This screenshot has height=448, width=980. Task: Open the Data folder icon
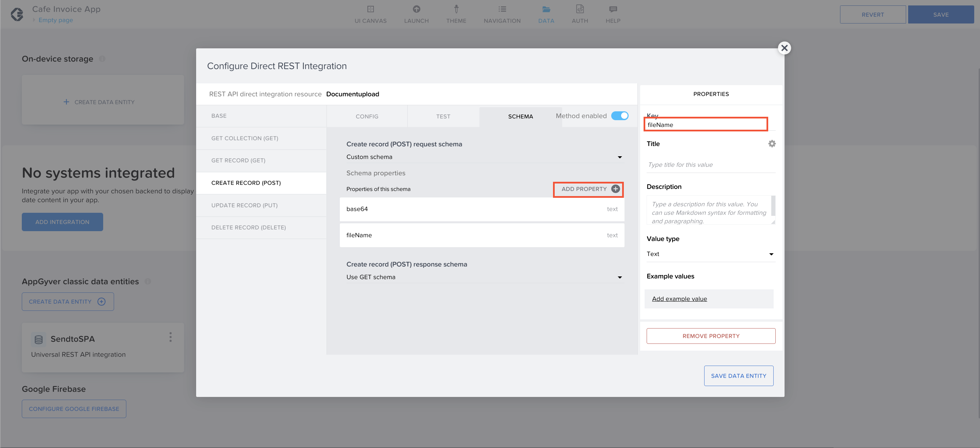pyautogui.click(x=546, y=9)
